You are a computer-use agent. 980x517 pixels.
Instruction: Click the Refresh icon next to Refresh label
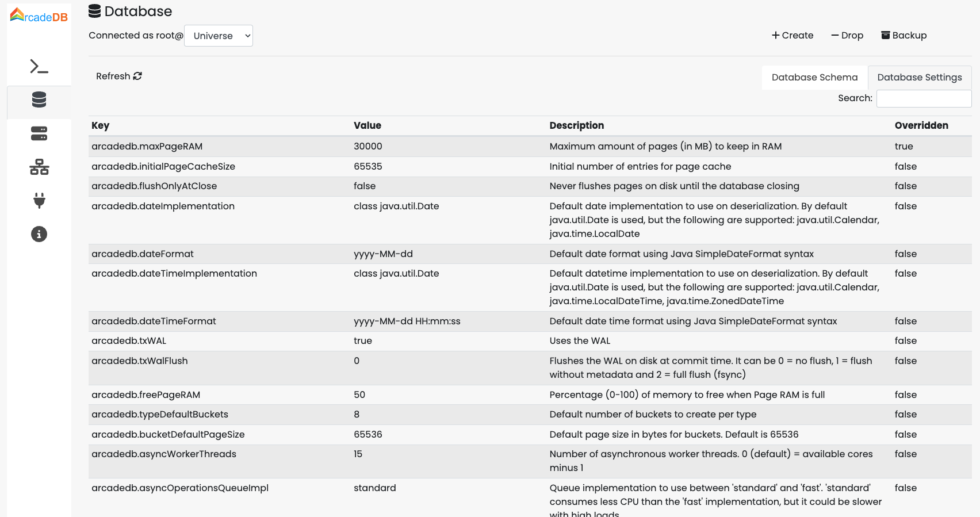[x=137, y=75]
